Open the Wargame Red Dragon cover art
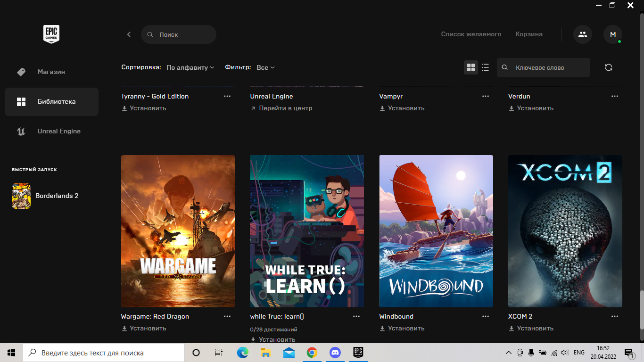Image resolution: width=644 pixels, height=362 pixels. [x=178, y=231]
